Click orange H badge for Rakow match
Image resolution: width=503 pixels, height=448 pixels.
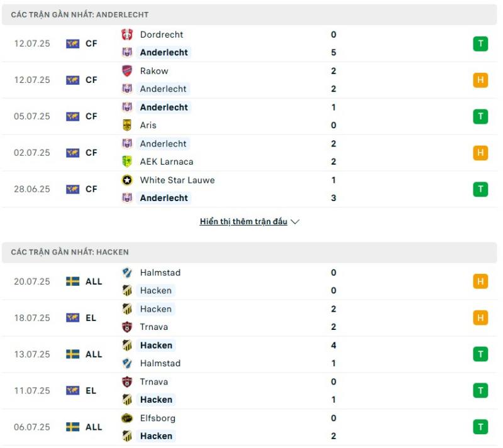click(480, 80)
